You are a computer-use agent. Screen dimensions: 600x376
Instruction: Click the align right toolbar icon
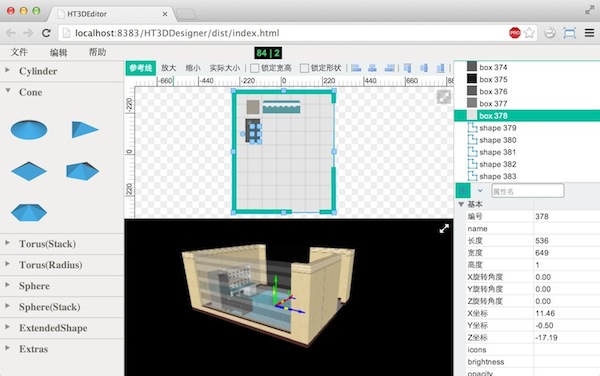(x=389, y=68)
